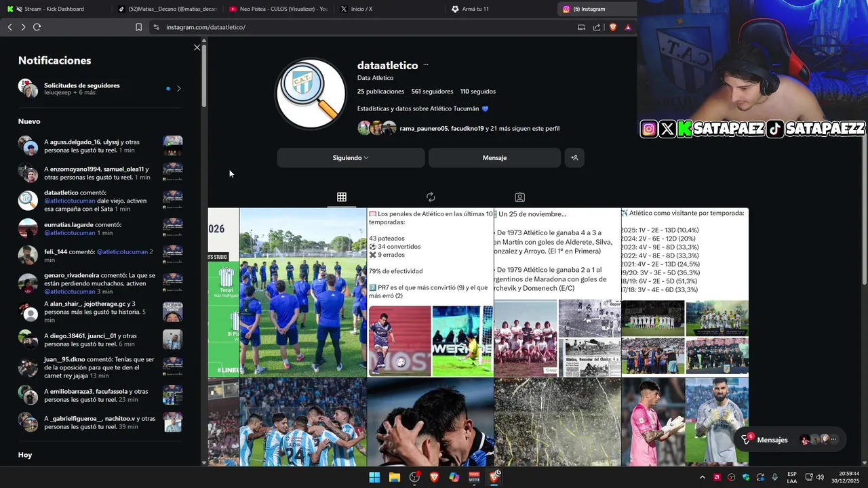Open genaro_rivadeneira comment notification
This screenshot has width=868, height=488.
[100, 283]
